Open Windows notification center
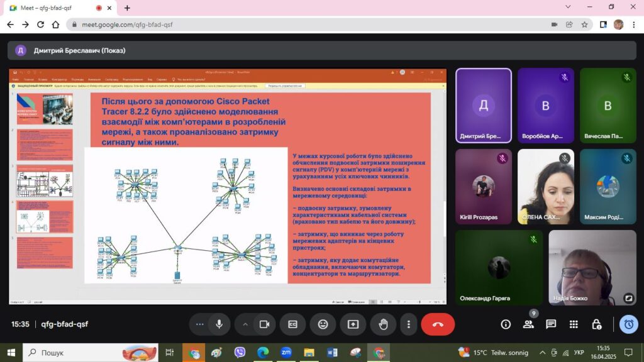 click(628, 353)
